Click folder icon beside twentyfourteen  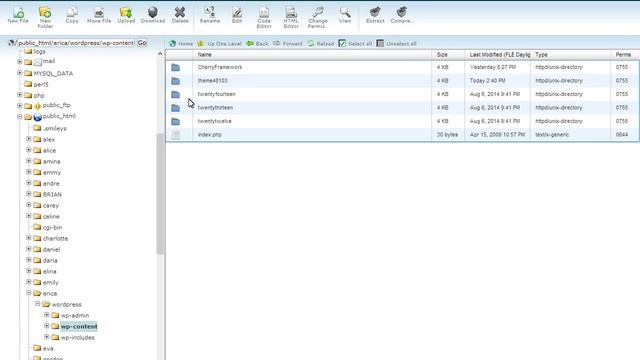point(176,94)
